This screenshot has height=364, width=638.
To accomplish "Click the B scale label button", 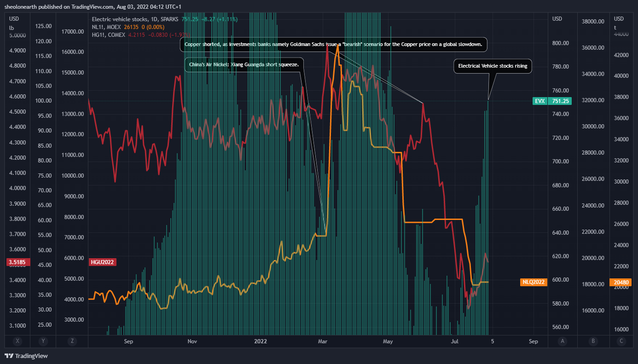I will (593, 341).
